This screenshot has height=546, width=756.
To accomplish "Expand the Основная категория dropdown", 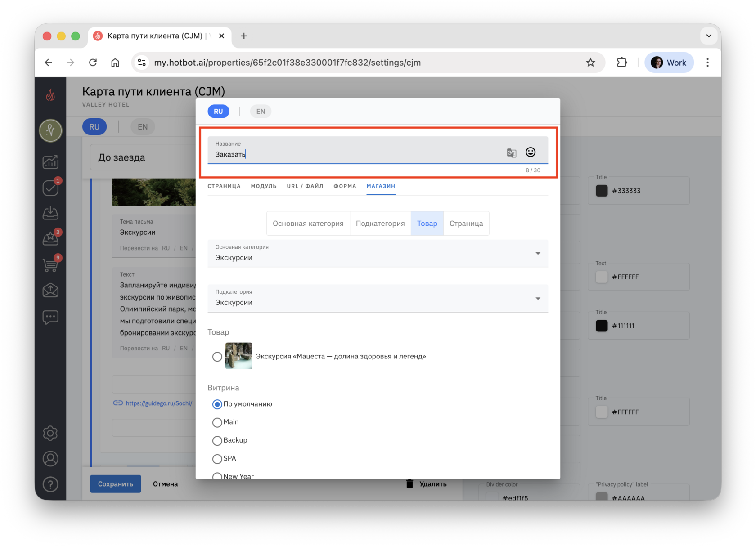I will [378, 254].
